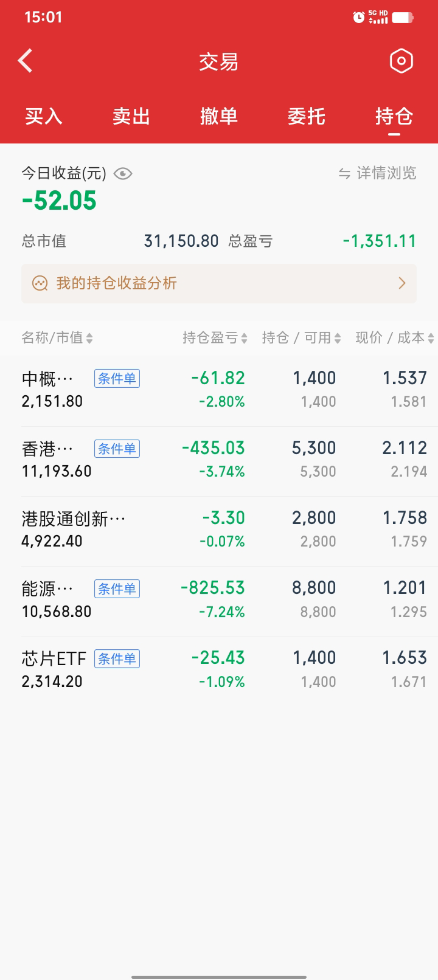Sort holdings by 持仓盈亏 column
The width and height of the screenshot is (438, 980).
(x=215, y=338)
